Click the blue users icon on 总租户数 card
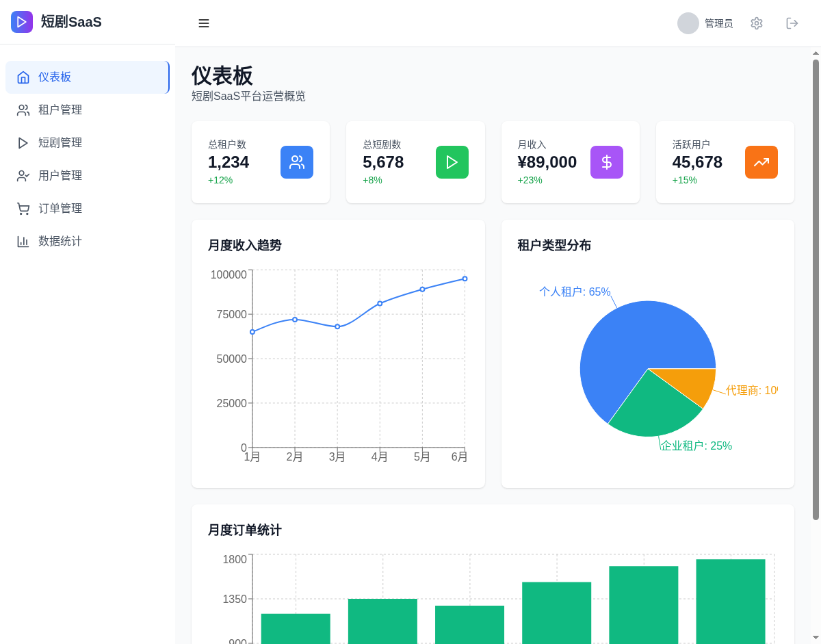The width and height of the screenshot is (821, 644). tap(297, 162)
